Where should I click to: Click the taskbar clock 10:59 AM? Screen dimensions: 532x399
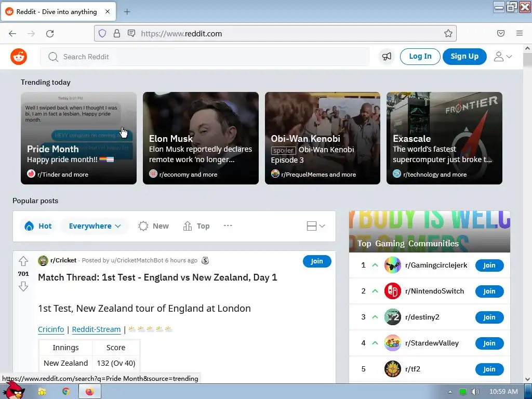coord(503,392)
